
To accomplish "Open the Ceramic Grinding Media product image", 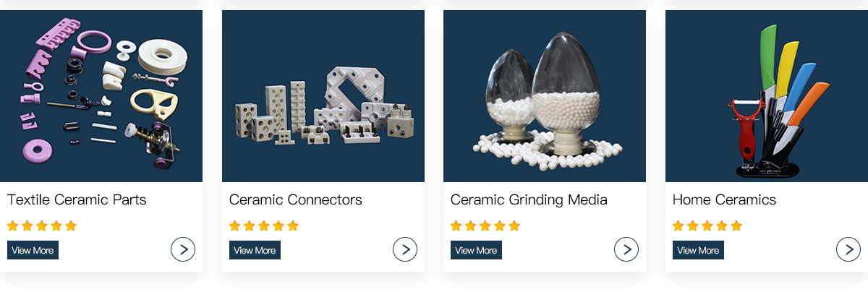I will pos(545,96).
